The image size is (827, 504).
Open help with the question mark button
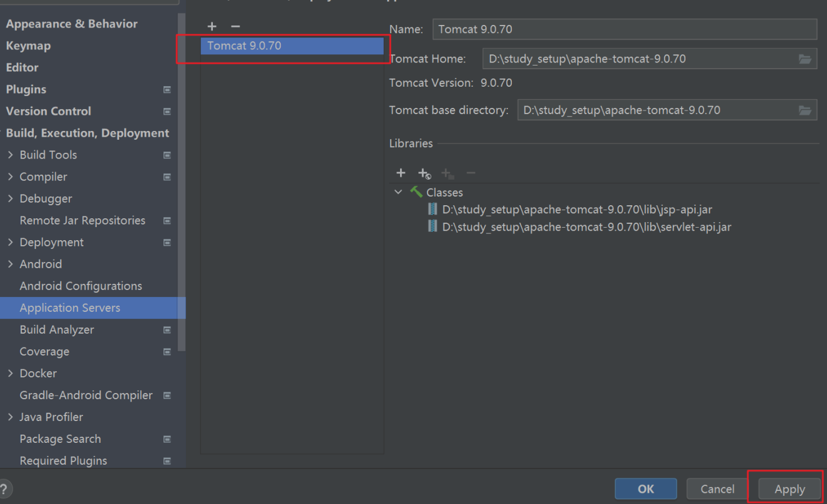(x=4, y=489)
